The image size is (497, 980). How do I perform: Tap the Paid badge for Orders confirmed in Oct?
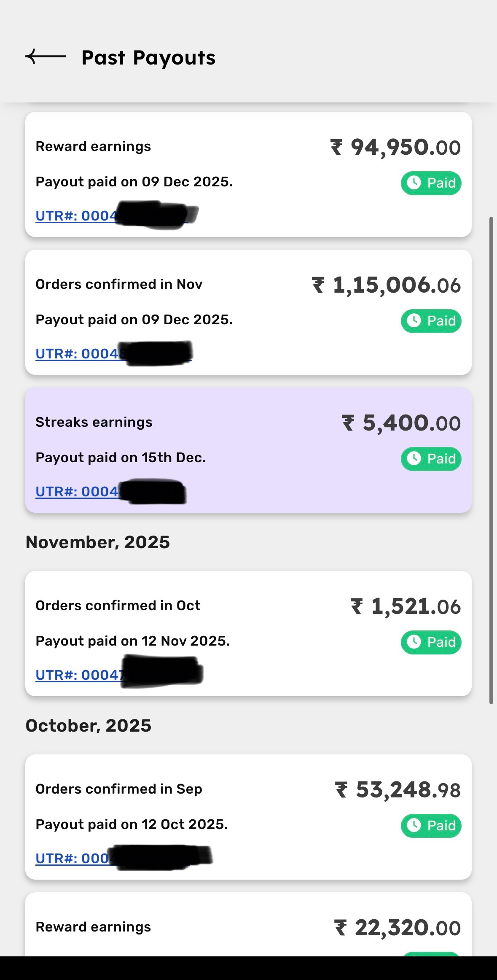coord(431,642)
